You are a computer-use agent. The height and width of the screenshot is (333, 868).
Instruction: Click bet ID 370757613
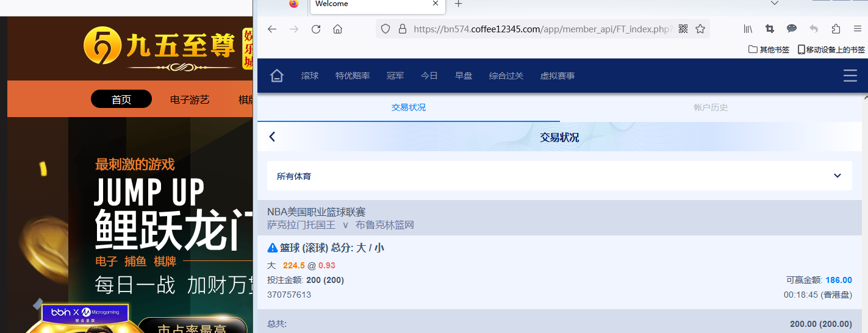click(x=289, y=295)
